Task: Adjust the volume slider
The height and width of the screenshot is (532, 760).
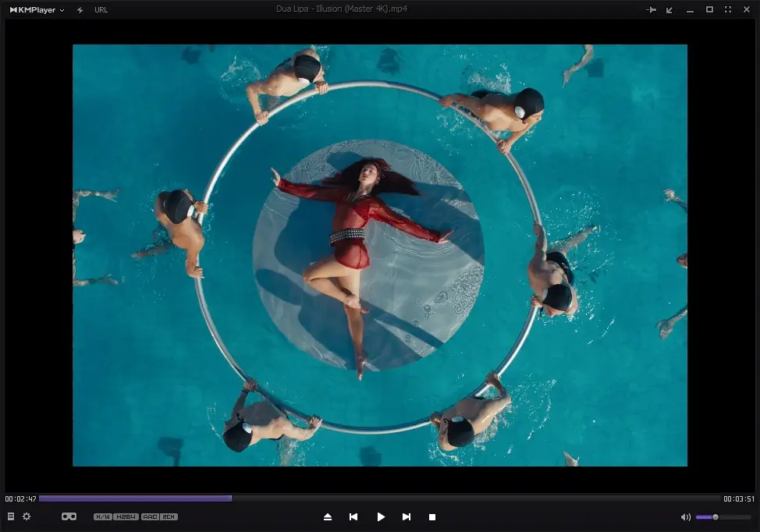Action: pos(723,517)
